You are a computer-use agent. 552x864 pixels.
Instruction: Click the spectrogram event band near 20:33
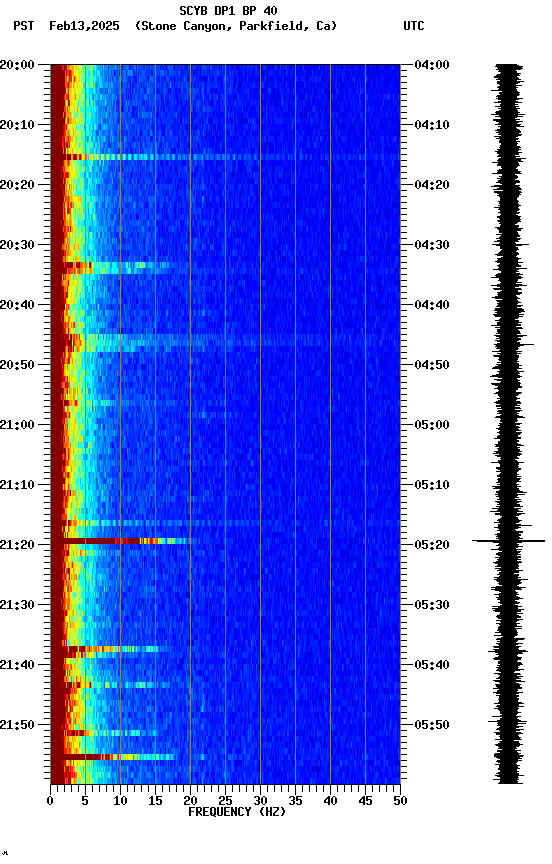coord(118,268)
